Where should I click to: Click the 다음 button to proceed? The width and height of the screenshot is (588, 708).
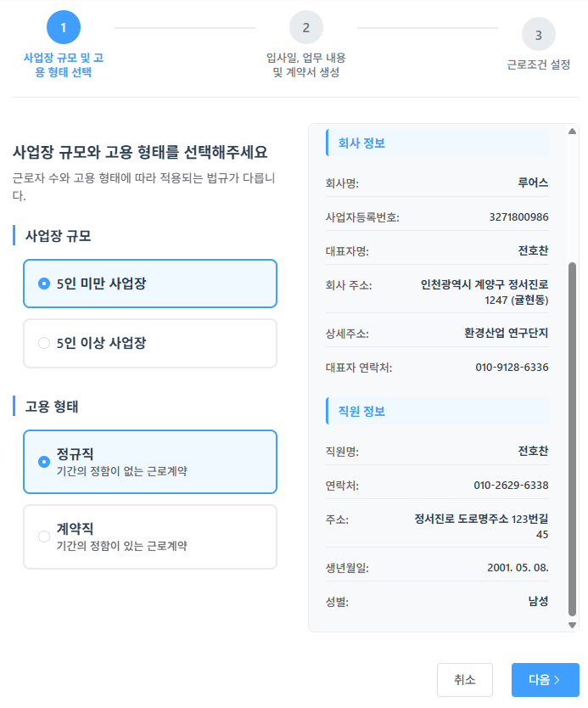545,679
